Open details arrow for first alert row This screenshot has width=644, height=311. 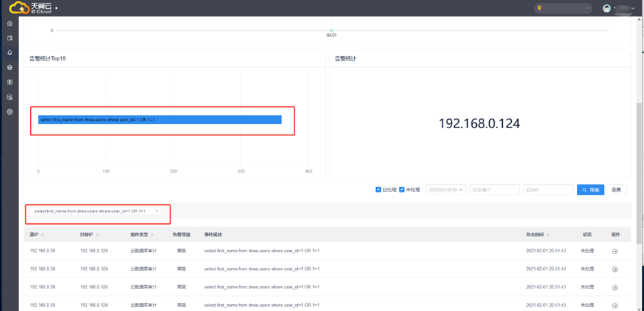pyautogui.click(x=615, y=251)
